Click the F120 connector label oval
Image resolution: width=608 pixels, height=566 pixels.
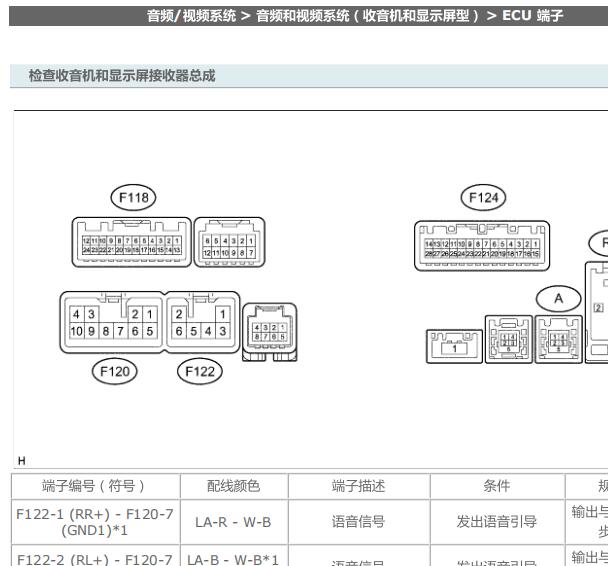tap(114, 371)
